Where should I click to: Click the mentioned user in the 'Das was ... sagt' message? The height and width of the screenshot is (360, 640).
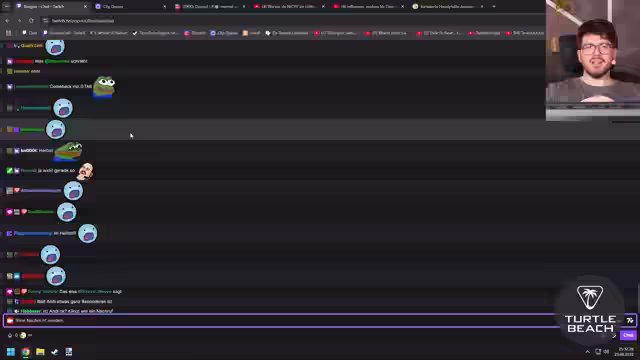tap(95, 292)
